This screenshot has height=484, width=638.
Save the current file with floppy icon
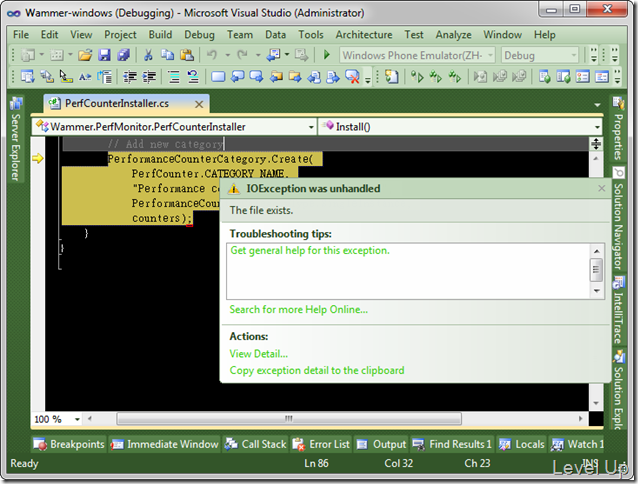104,55
